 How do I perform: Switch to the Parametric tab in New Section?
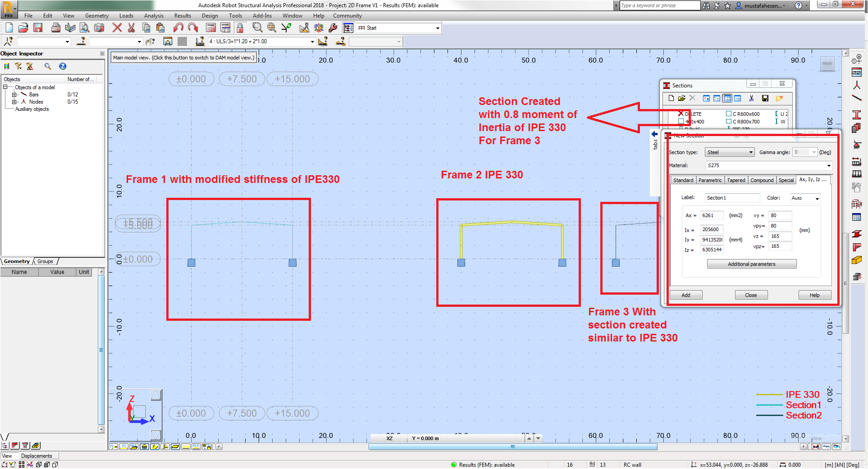click(x=710, y=180)
